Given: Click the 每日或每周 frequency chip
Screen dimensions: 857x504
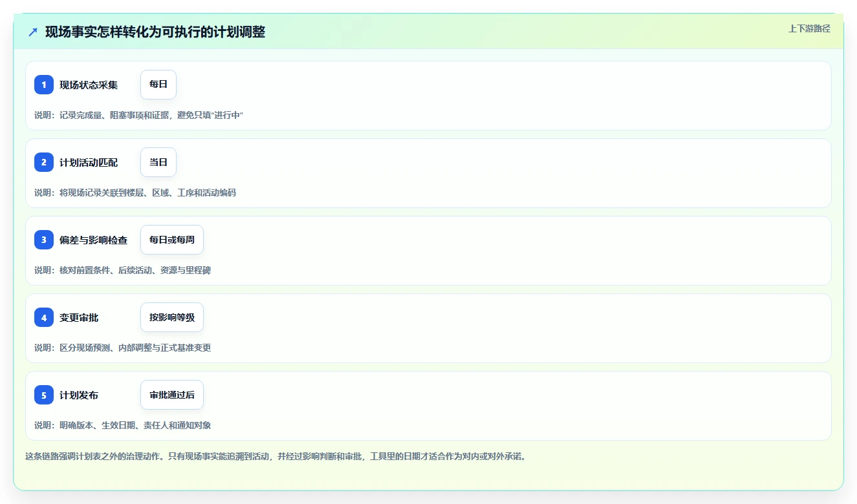Looking at the screenshot, I should coord(172,240).
